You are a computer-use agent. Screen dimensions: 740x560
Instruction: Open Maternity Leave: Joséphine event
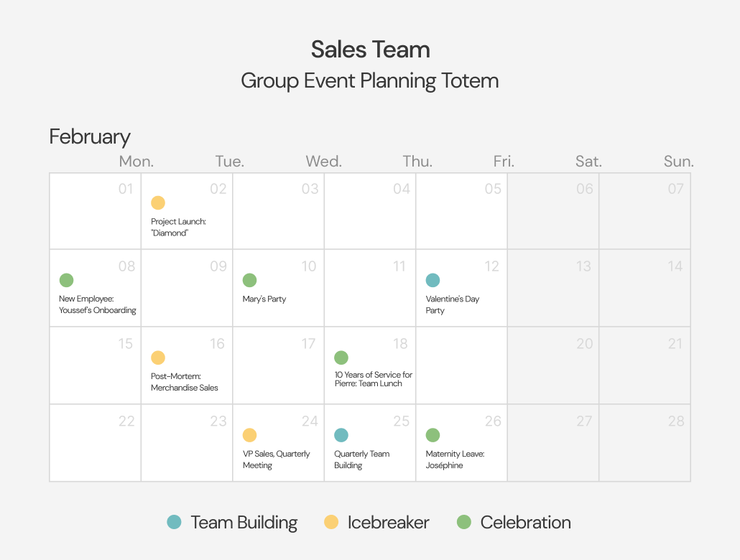point(455,459)
